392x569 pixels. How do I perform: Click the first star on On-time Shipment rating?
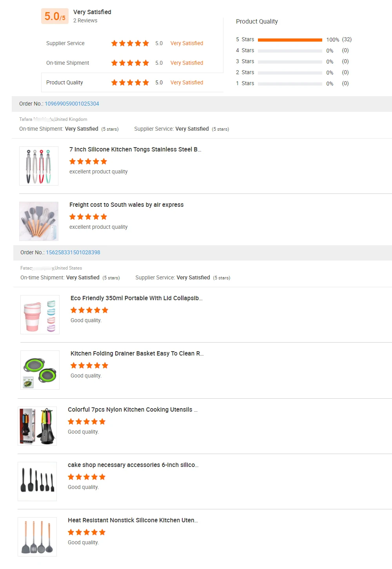click(x=114, y=63)
